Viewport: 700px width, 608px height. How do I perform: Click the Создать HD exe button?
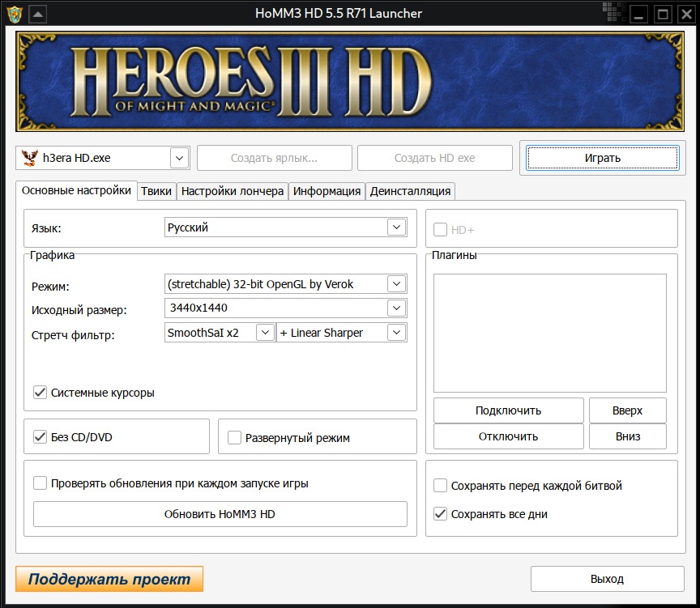tap(435, 158)
